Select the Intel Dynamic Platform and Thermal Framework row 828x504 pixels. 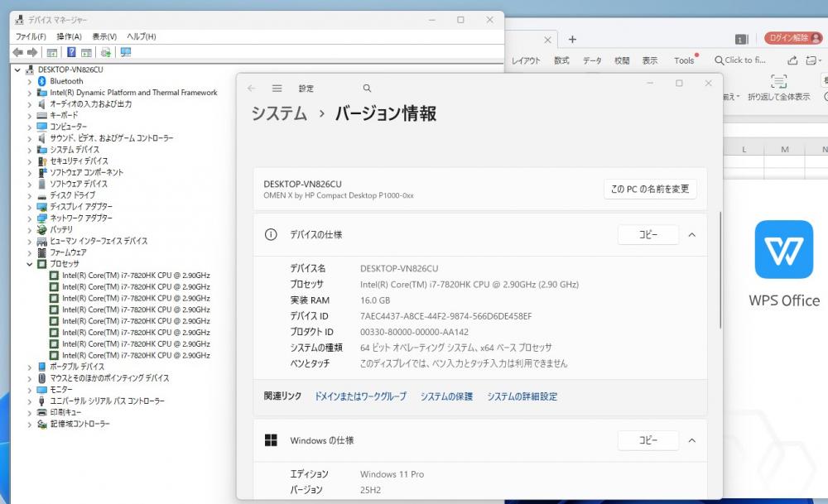tap(133, 93)
